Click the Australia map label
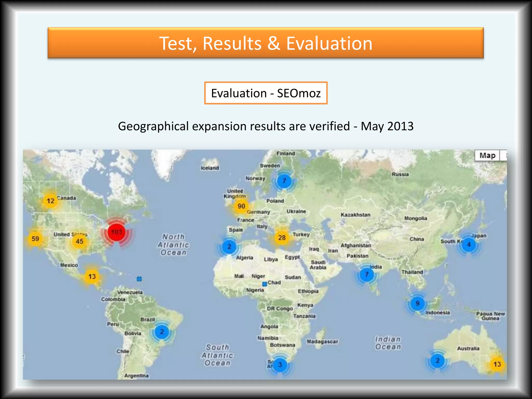 (468, 349)
